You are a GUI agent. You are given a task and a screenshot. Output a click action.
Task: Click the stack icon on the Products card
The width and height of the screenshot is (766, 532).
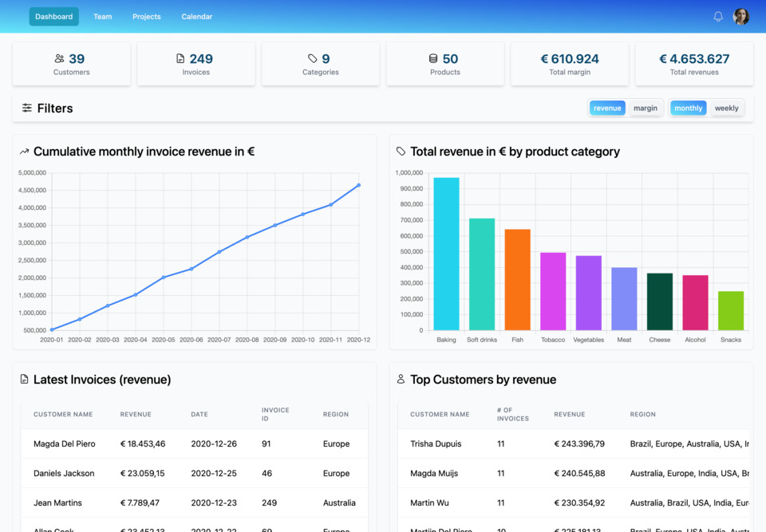coord(433,58)
